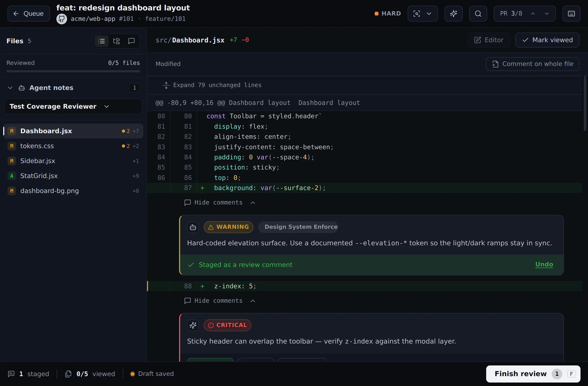The height and width of the screenshot is (386, 588).
Task: Hide comments under line 87
Action: click(x=220, y=203)
